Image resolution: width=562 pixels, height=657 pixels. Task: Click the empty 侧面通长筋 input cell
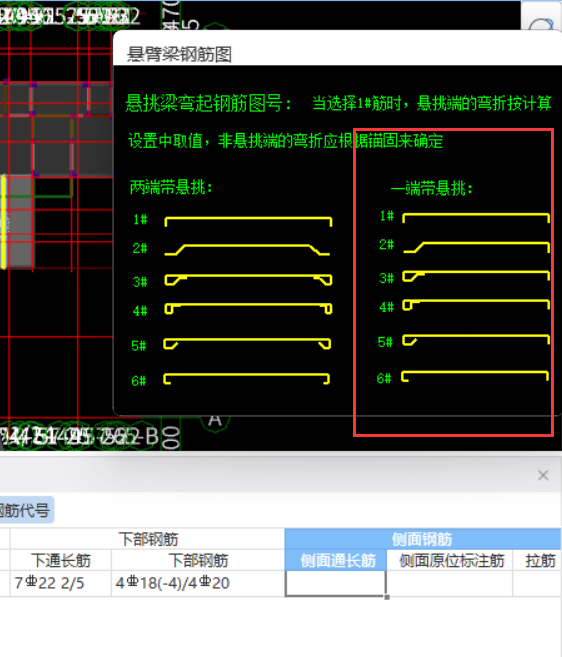(x=336, y=583)
